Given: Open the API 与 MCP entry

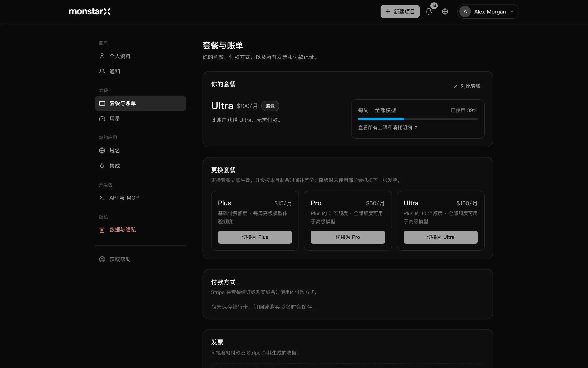Looking at the screenshot, I should pos(140,198).
